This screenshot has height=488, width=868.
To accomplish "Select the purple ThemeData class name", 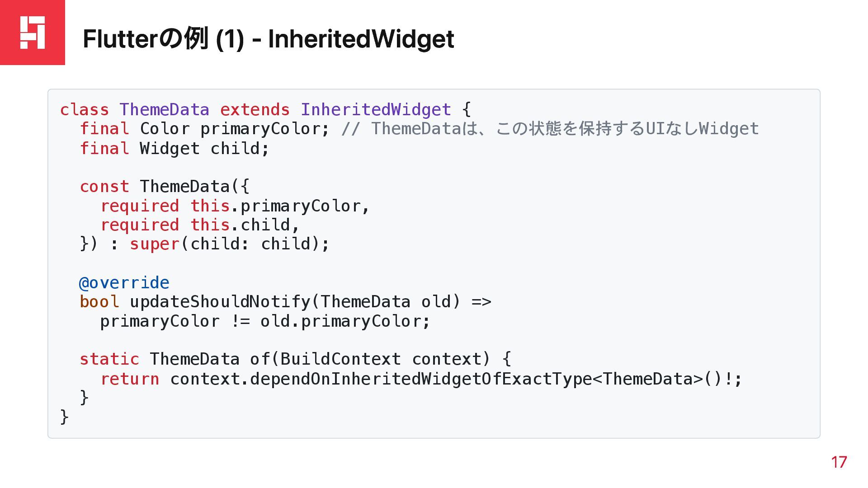I will point(164,110).
